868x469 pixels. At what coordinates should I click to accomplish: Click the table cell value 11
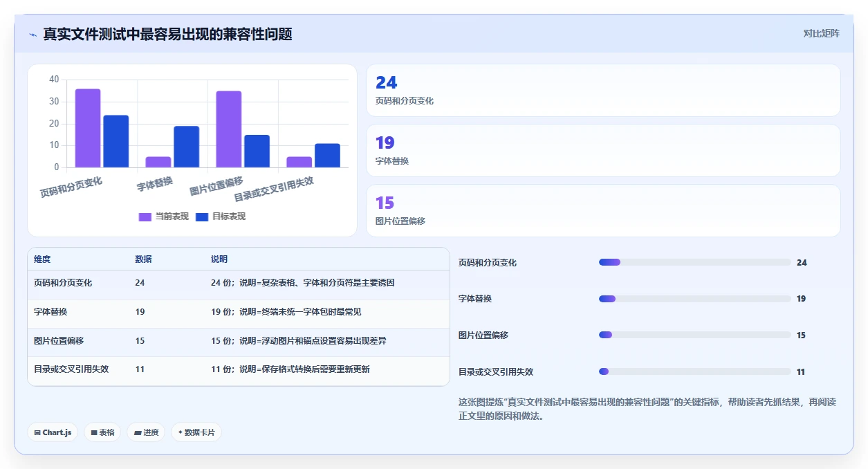pyautogui.click(x=140, y=369)
